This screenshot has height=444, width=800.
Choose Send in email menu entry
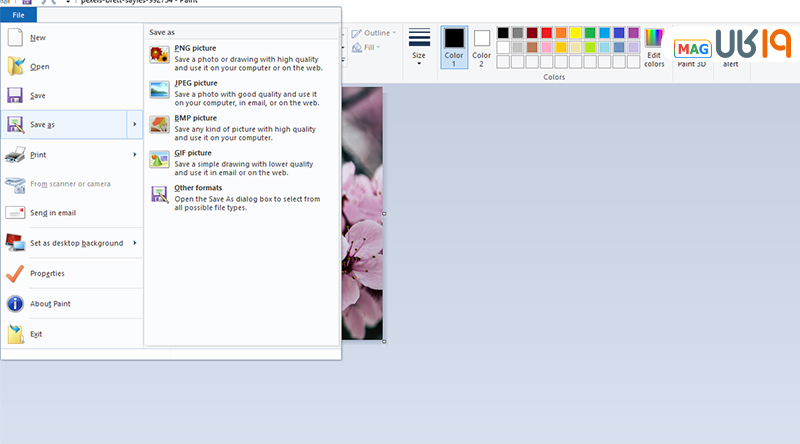tap(72, 213)
